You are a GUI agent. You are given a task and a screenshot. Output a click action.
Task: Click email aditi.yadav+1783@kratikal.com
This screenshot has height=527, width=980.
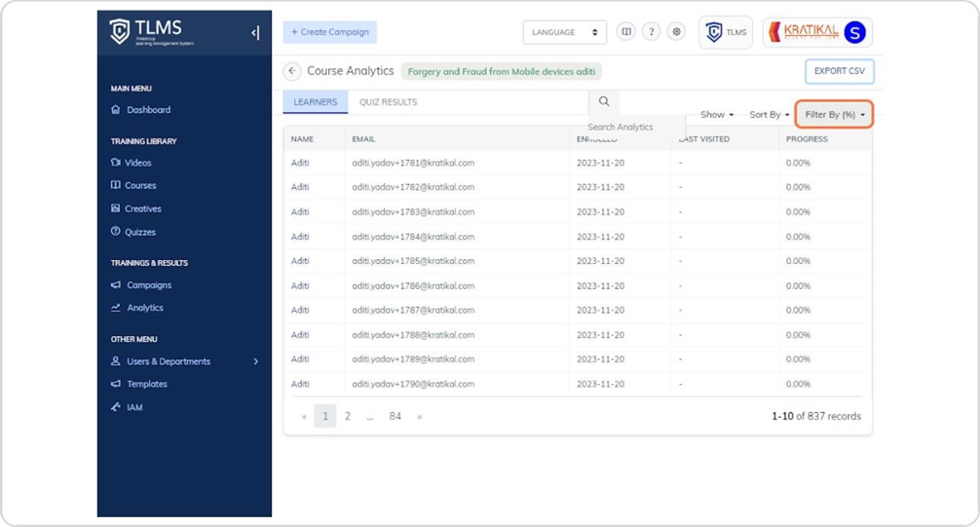pos(412,212)
